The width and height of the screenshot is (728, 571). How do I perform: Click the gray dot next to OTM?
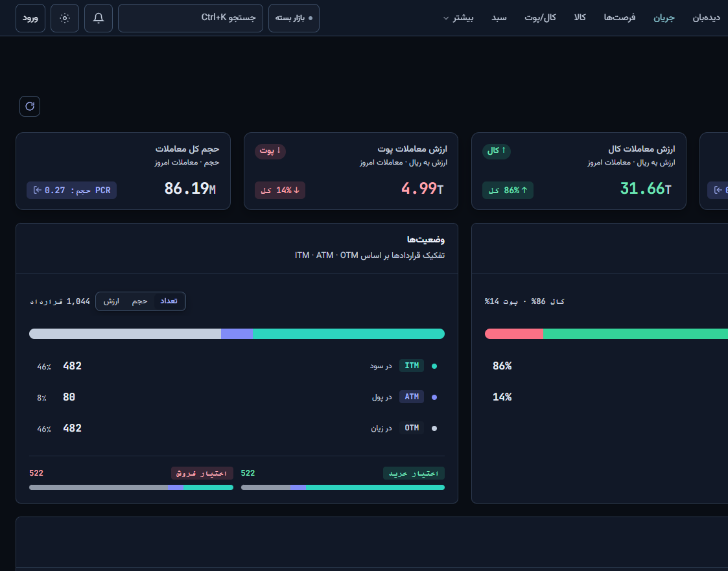434,428
